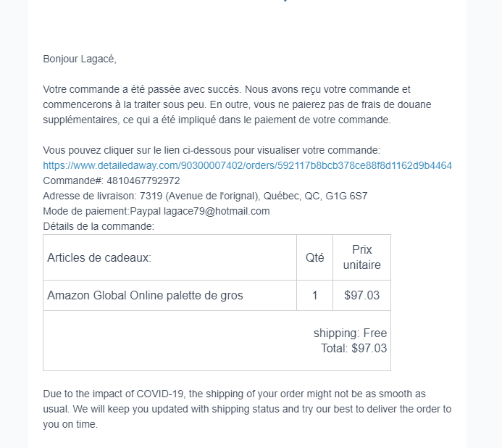Viewport: 502px width, 448px height.
Task: Click the "shipping: Free" line
Action: pos(350,333)
